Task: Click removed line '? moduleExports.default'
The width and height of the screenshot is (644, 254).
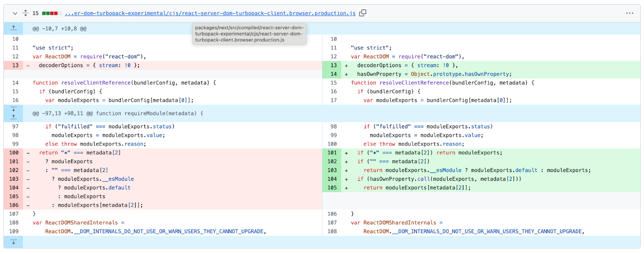Action: point(94,188)
